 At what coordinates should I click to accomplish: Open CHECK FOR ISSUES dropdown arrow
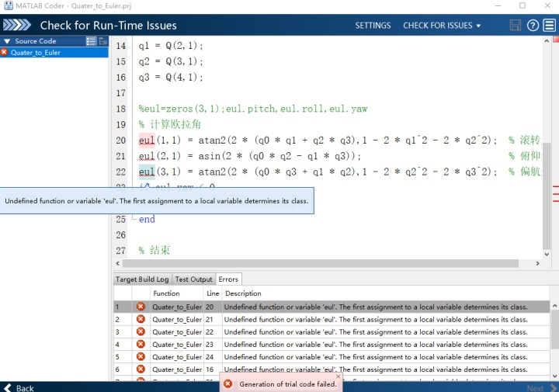(x=478, y=26)
